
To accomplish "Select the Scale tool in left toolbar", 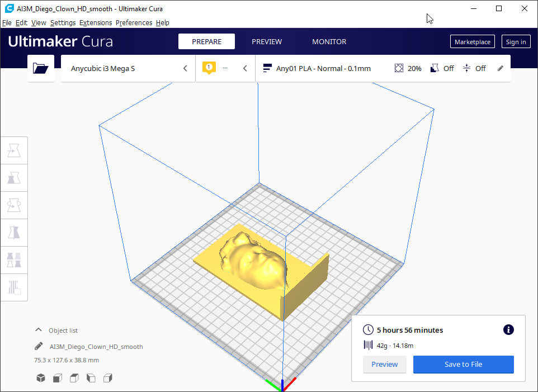I will coord(14,178).
